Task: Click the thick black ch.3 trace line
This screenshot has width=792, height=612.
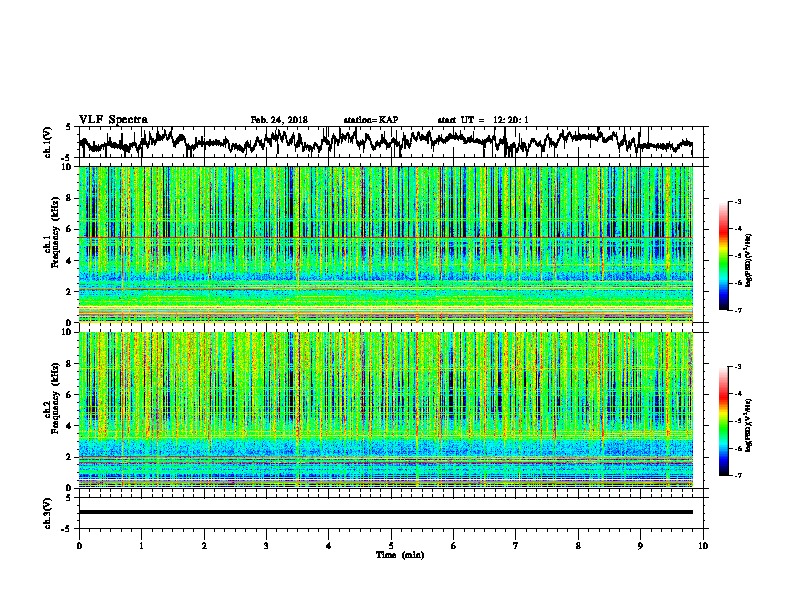Action: coord(385,512)
